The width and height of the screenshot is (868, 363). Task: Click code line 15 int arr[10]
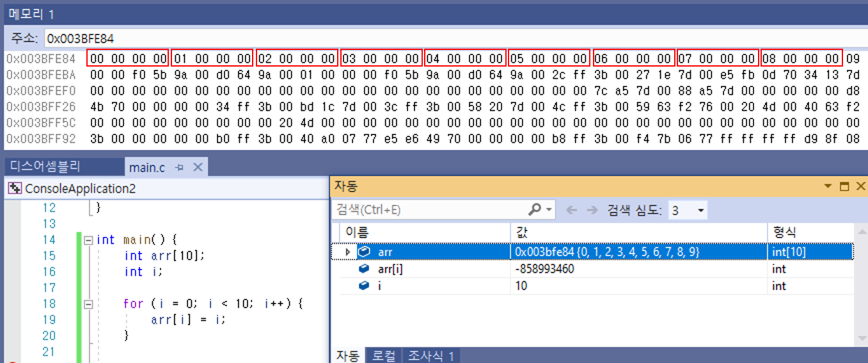[165, 256]
